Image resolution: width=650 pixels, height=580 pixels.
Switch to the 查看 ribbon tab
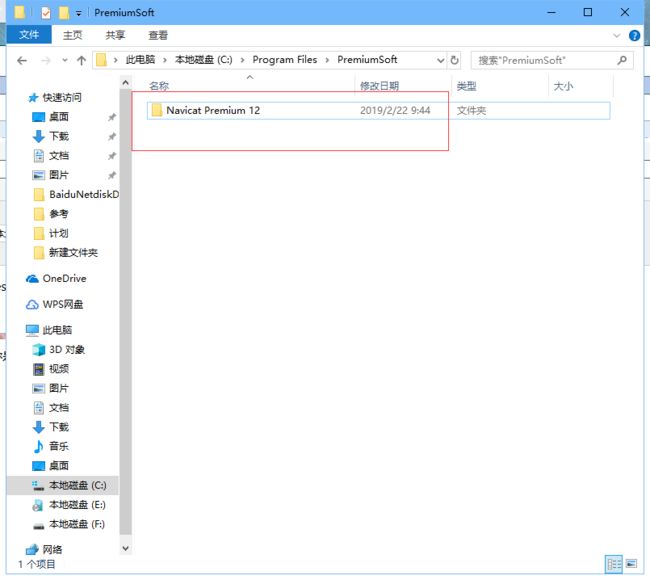(158, 35)
